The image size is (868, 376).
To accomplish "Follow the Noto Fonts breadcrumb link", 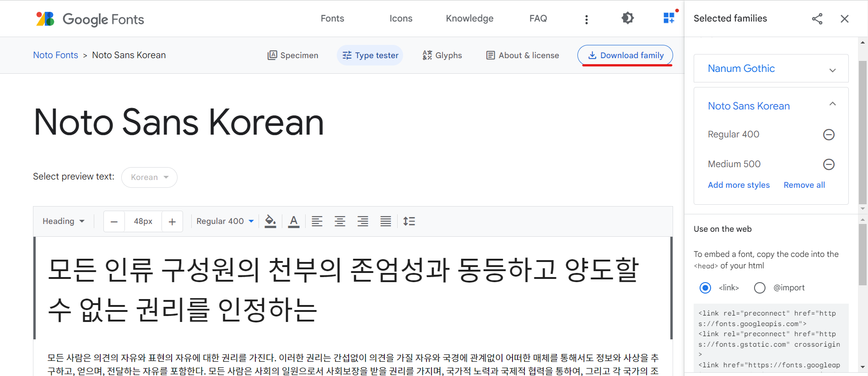I will point(55,55).
